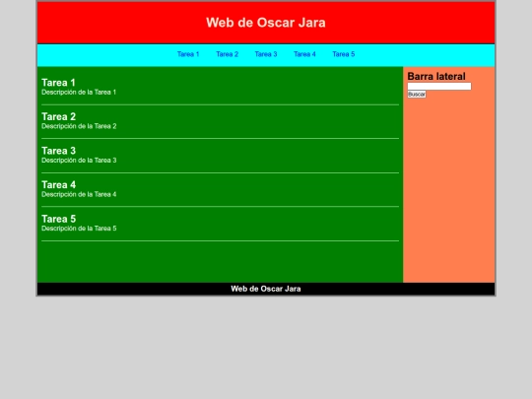Screen dimensions: 532x399
Task: Click the text Descripción de la Tarea 1
Action: (79, 93)
